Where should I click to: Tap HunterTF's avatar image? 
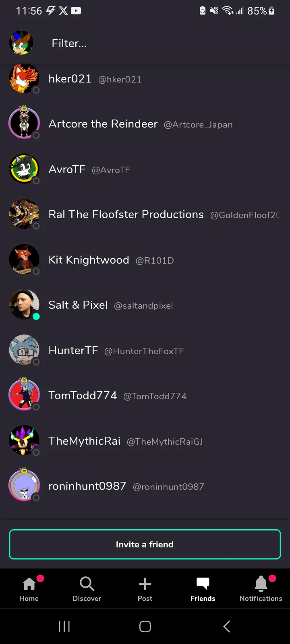click(x=24, y=350)
